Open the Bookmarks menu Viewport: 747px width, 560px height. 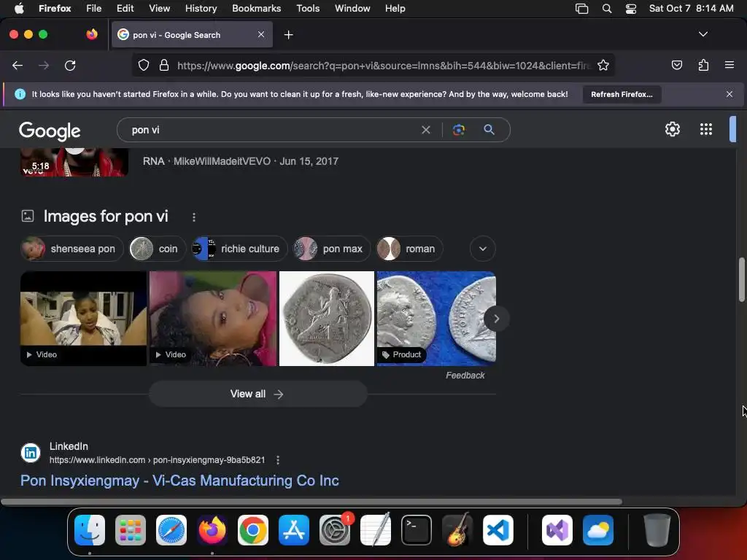256,9
